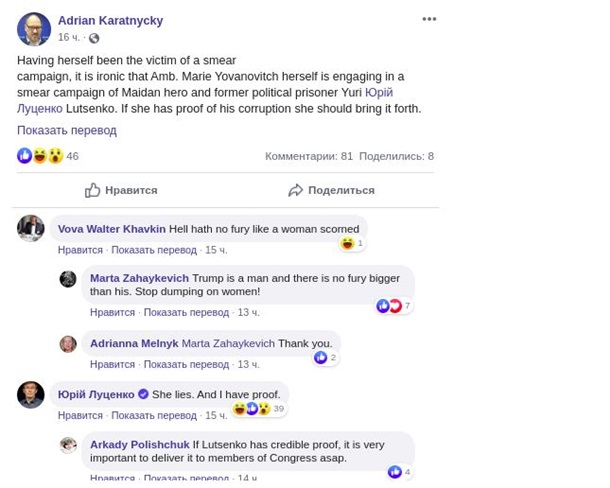Open Vova Walter Khavkin's avatar
This screenshot has width=610, height=488.
[31, 228]
